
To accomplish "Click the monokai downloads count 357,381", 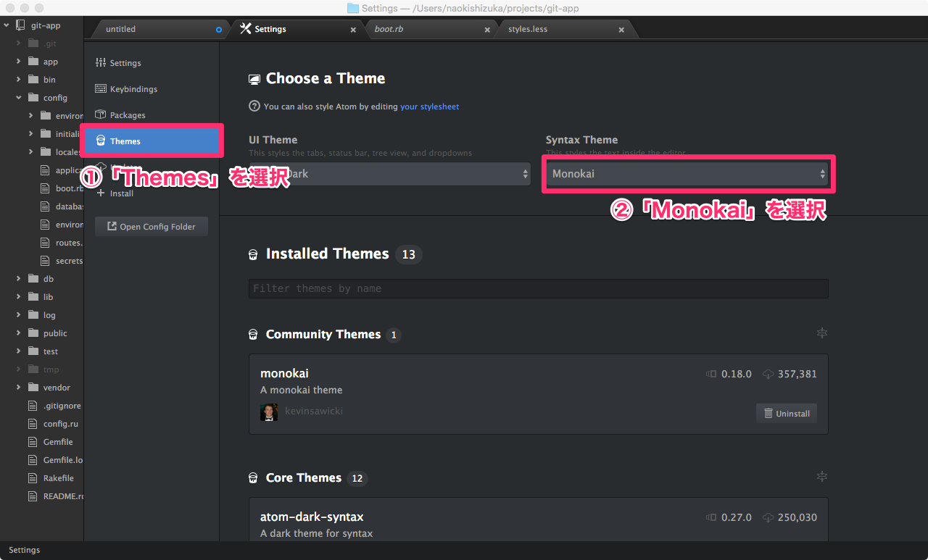I will [x=797, y=375].
